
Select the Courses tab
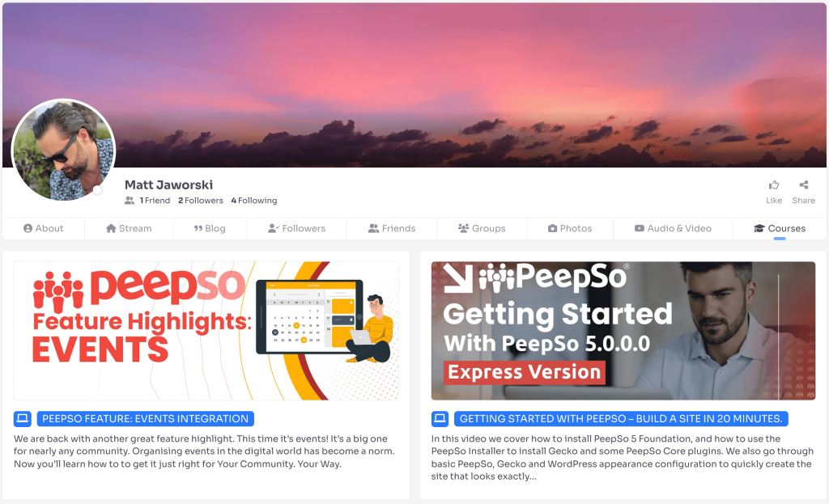click(x=780, y=228)
